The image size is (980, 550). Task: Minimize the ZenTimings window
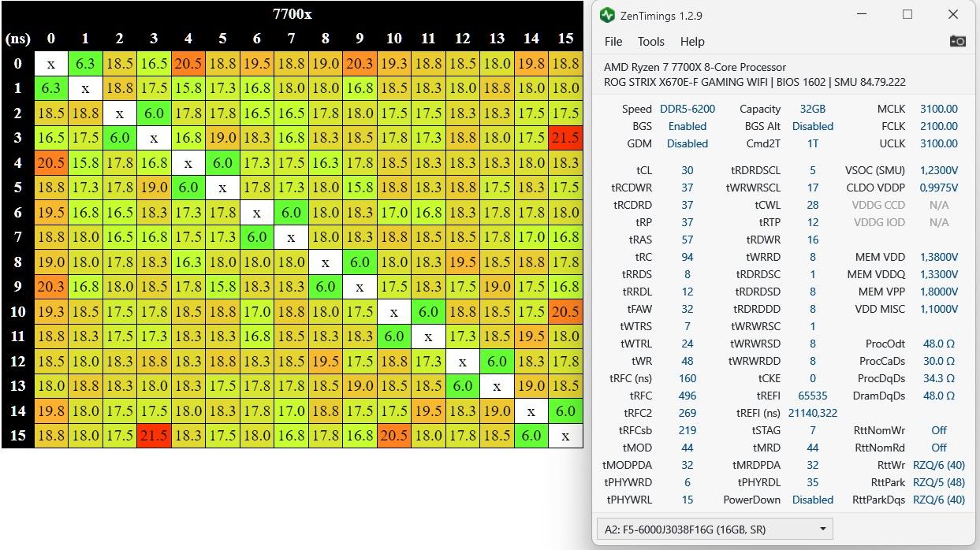[x=862, y=15]
